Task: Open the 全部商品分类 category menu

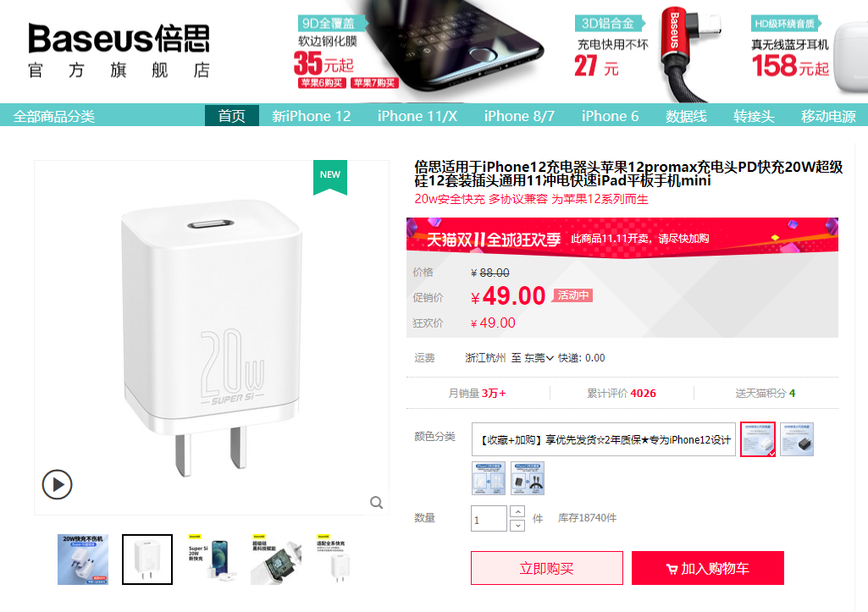Action: 54,116
